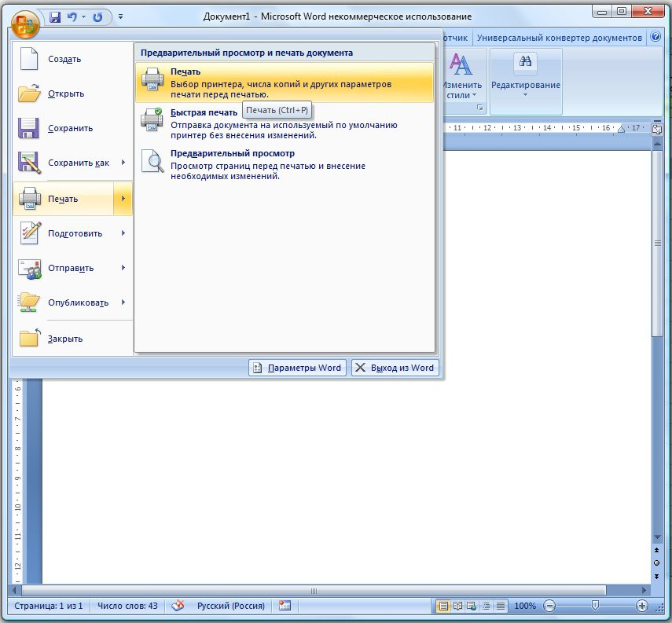
Task: Click the right indent marker on the ruler
Action: coord(621,130)
